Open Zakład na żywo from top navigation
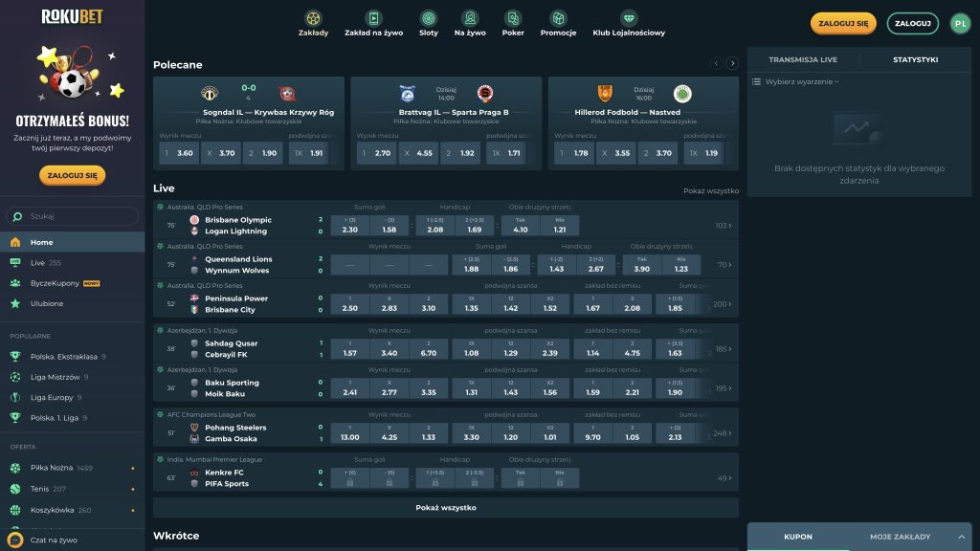980x551 pixels. [x=374, y=24]
